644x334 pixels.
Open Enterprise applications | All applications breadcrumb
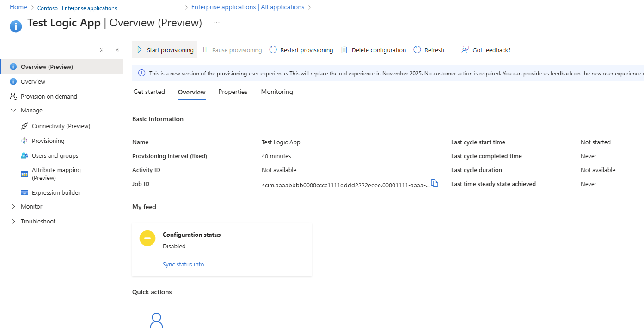(248, 7)
